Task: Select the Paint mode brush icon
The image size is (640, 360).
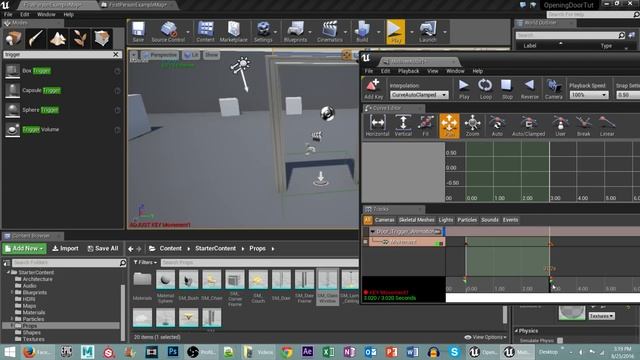Action: pos(36,39)
